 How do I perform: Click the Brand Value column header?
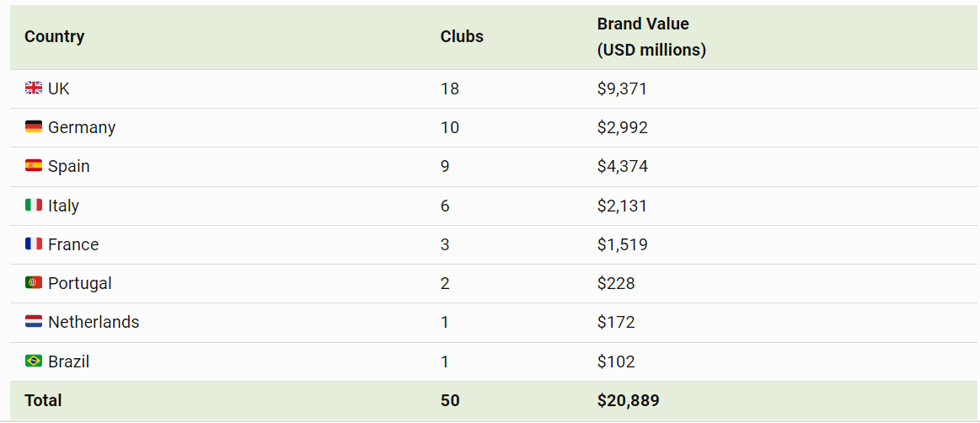[651, 37]
